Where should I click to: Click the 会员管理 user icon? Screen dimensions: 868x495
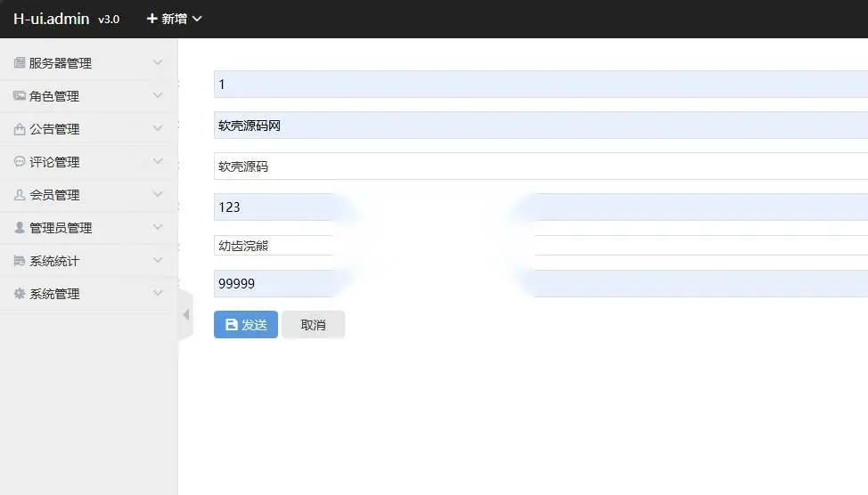pos(20,195)
